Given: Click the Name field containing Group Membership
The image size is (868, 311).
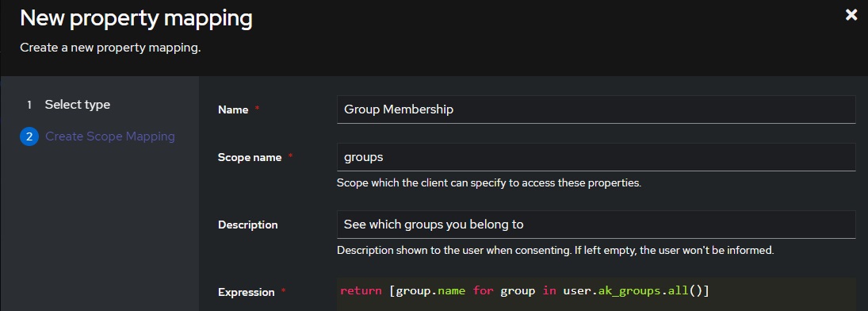Looking at the screenshot, I should (x=596, y=109).
